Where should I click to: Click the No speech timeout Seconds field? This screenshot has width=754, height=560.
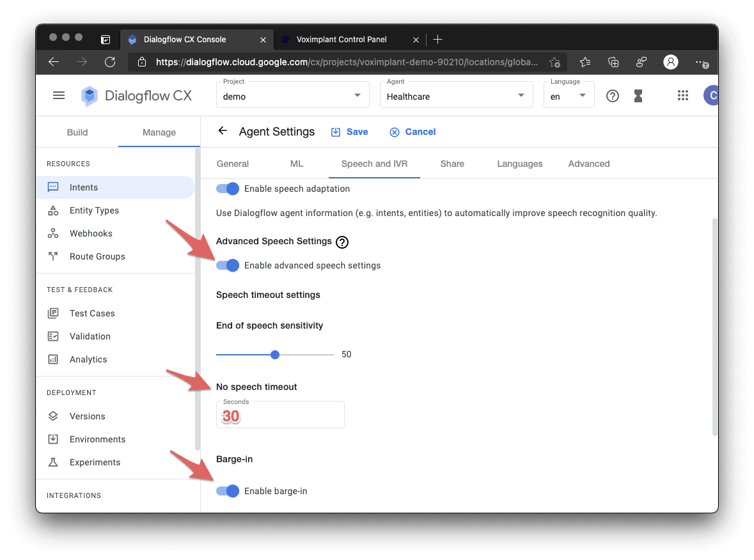(280, 414)
